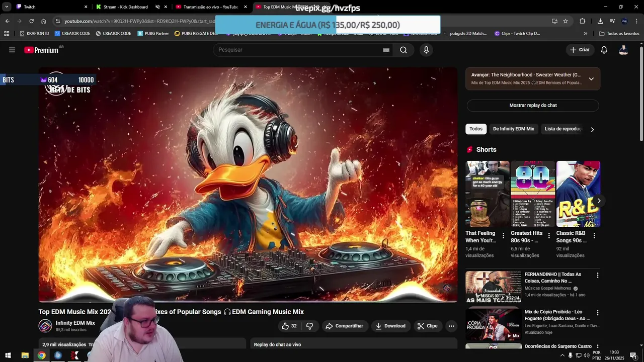Select De Infinity EDM Mix chip

[513, 129]
